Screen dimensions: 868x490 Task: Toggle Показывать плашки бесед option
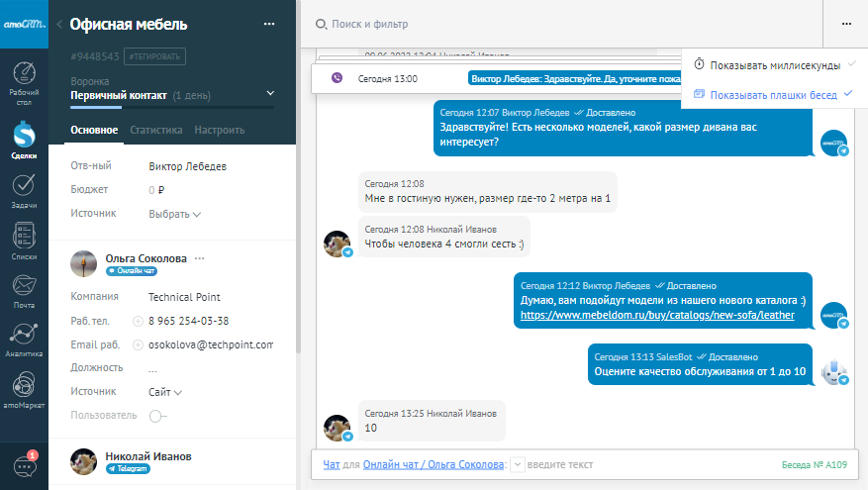tap(767, 94)
